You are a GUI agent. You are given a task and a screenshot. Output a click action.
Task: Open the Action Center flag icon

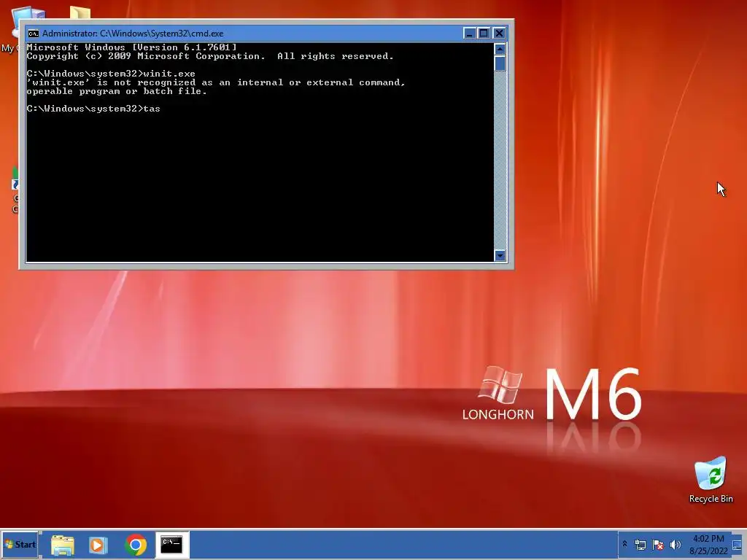coord(658,545)
